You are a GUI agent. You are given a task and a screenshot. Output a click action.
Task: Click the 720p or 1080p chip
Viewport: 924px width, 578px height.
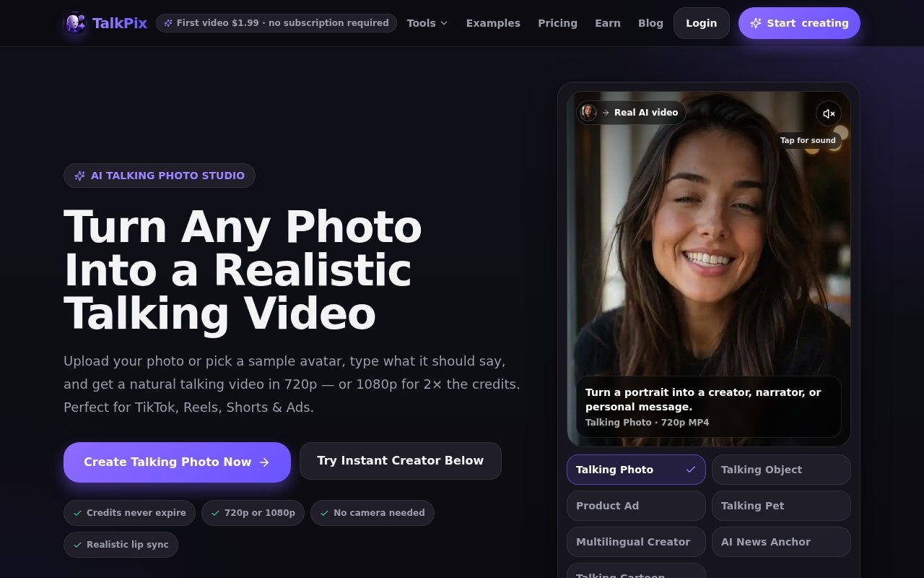pos(253,513)
